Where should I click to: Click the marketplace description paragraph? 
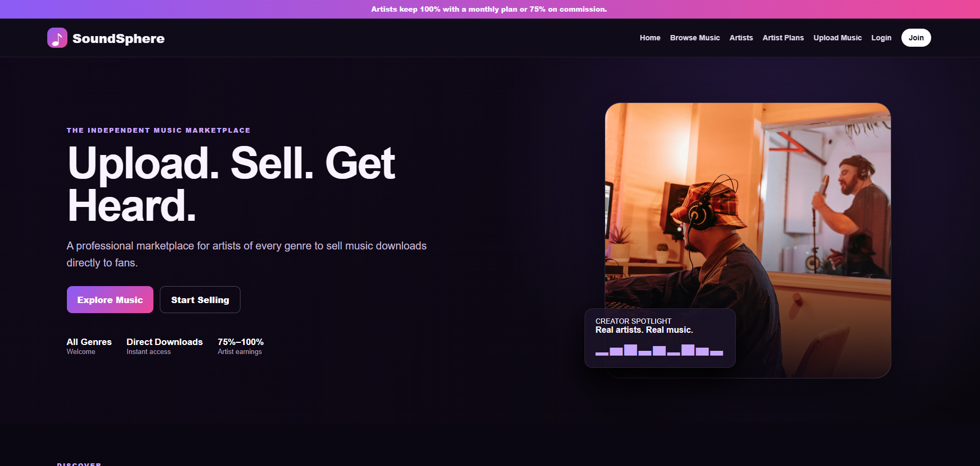pyautogui.click(x=246, y=254)
